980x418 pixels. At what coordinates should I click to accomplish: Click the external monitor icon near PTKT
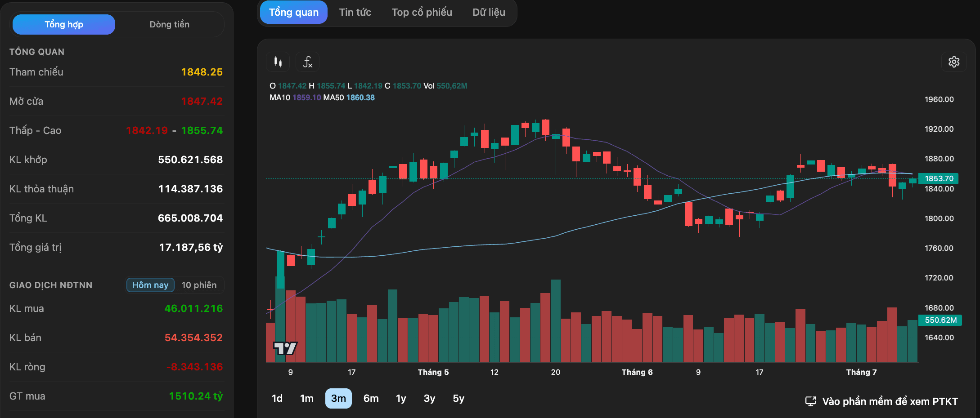810,401
